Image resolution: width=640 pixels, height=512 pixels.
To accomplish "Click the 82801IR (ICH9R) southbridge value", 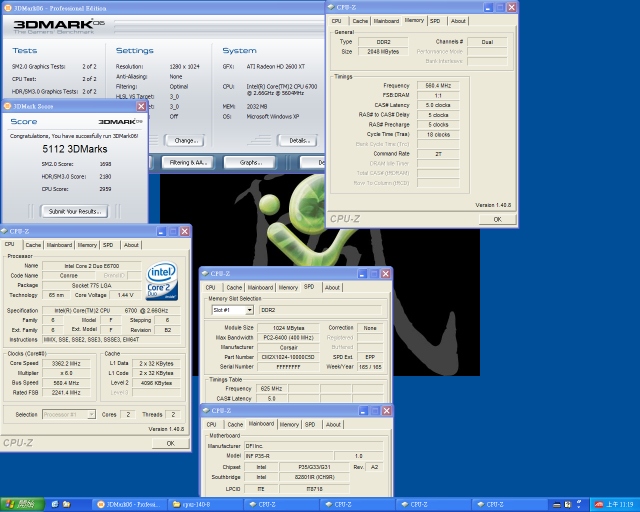I will pyautogui.click(x=314, y=477).
